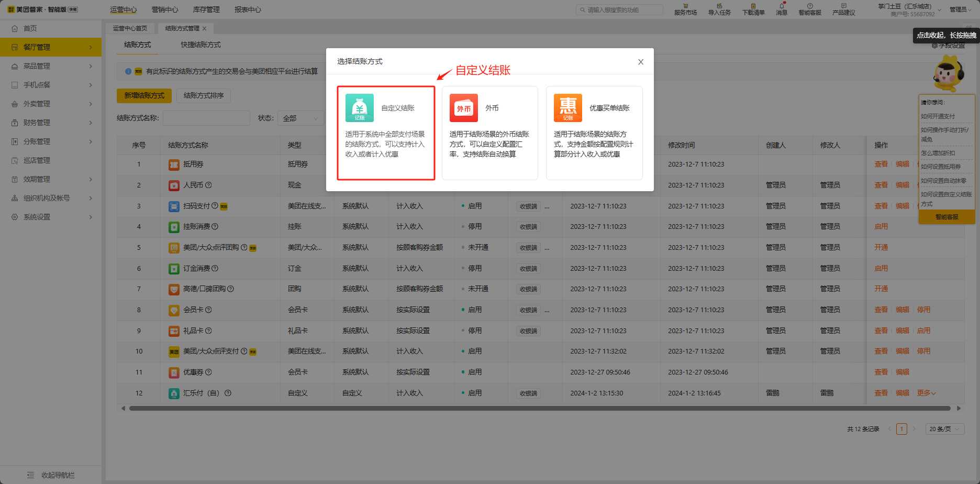The width and height of the screenshot is (980, 484).
Task: Click 结账方式排序 button
Action: (204, 95)
